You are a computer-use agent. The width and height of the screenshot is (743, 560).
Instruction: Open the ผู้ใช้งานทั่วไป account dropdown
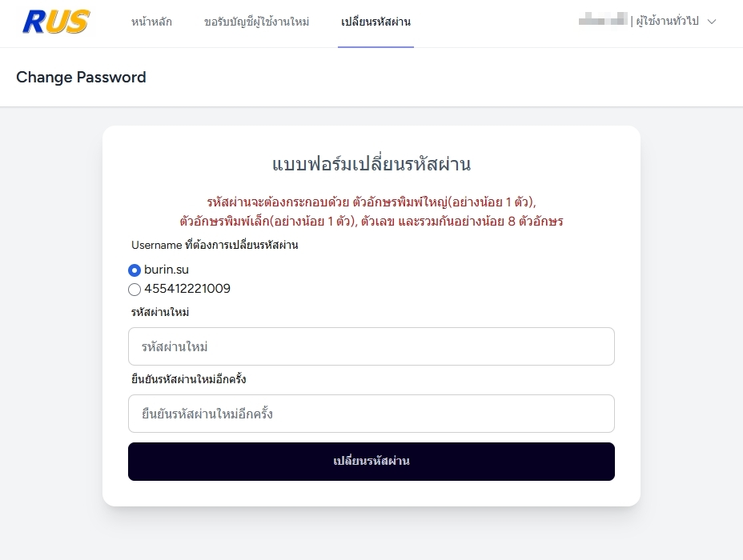[667, 22]
